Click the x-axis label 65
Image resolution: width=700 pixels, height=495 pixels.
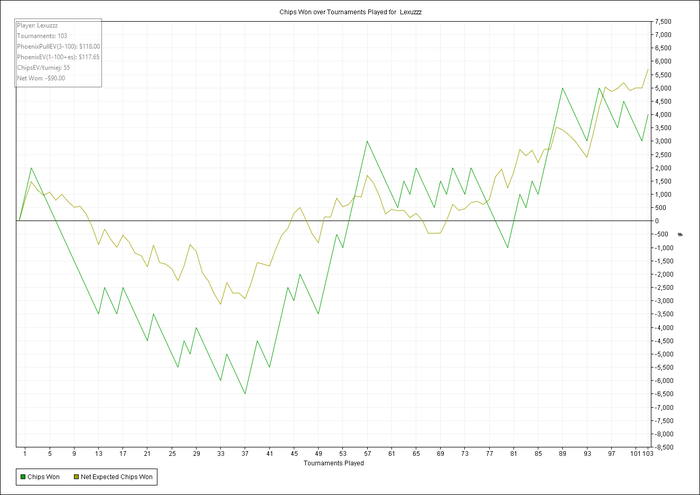pyautogui.click(x=416, y=453)
